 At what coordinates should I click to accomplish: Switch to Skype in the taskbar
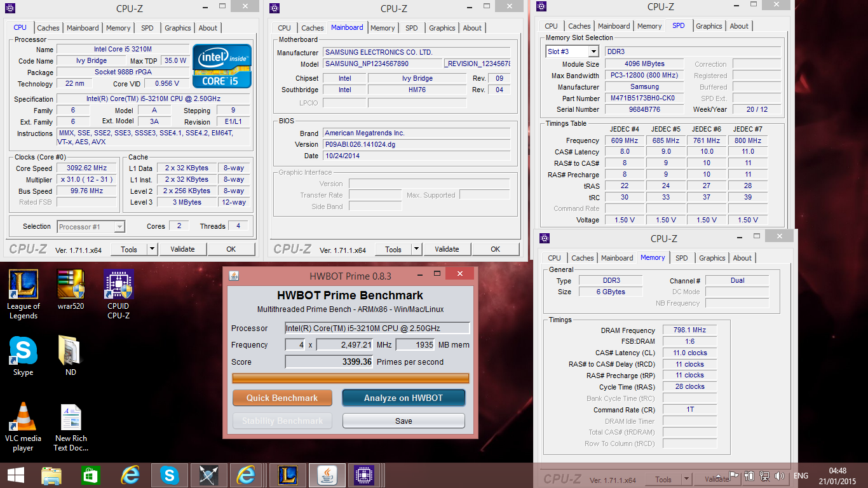click(169, 475)
